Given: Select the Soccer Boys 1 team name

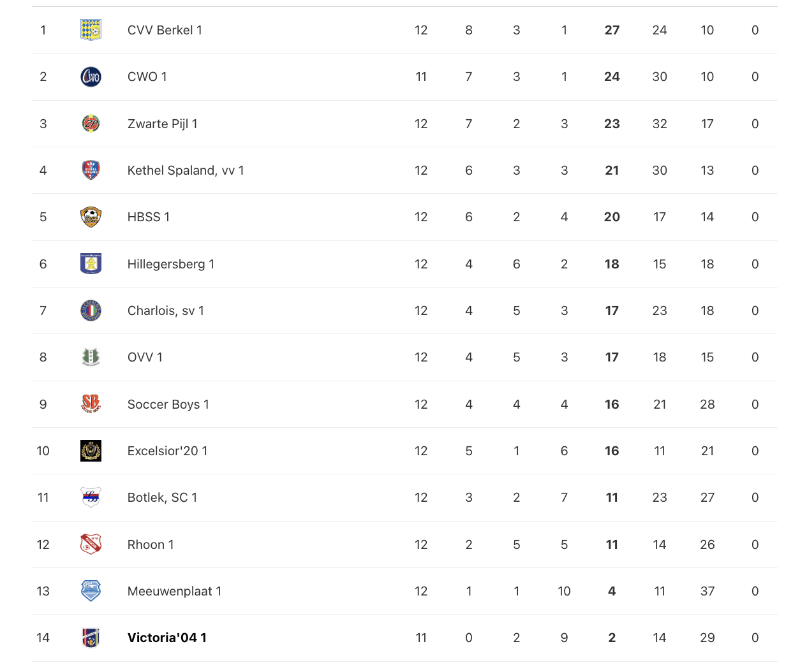Looking at the screenshot, I should pos(168,404).
